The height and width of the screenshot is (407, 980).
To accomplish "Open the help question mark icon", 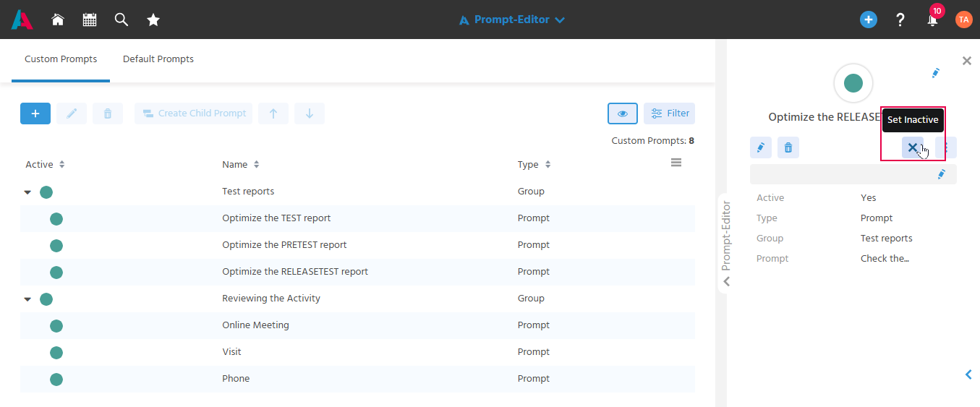I will [x=900, y=20].
